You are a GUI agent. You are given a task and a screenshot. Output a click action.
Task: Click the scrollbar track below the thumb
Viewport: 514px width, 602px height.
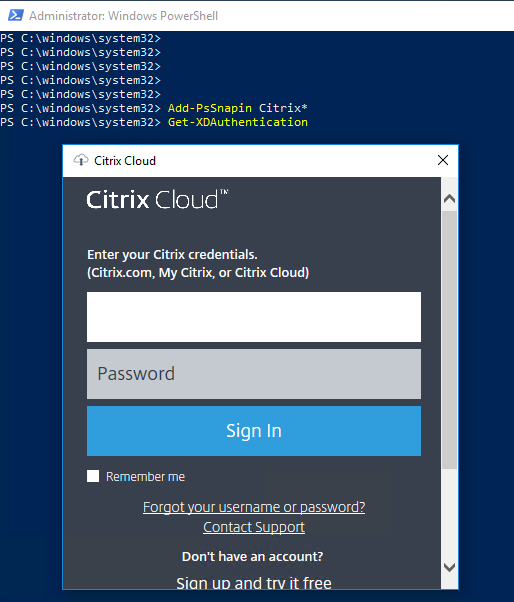tap(449, 514)
